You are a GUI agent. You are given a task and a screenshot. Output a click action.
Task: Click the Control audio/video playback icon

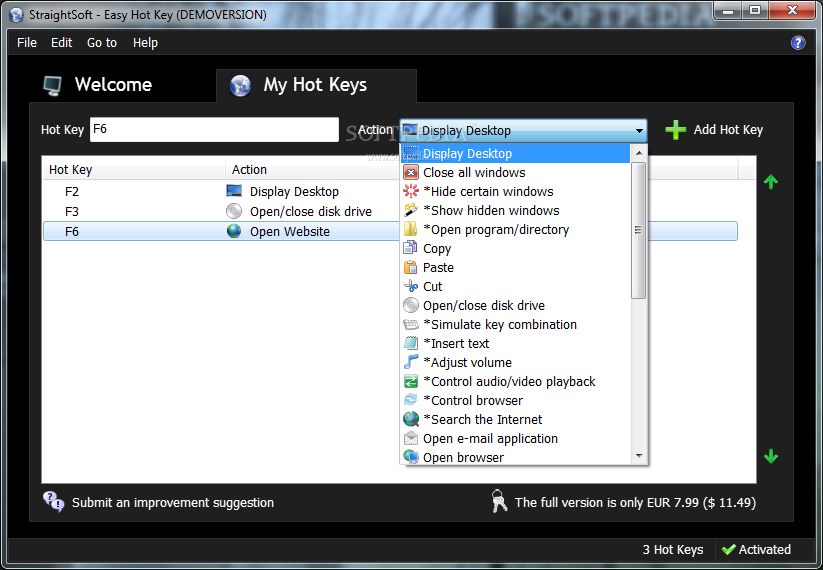click(410, 381)
